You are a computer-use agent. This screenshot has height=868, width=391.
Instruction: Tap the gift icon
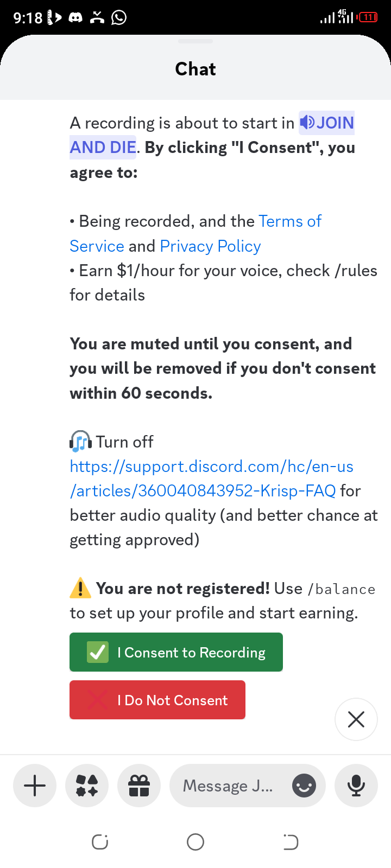(139, 786)
